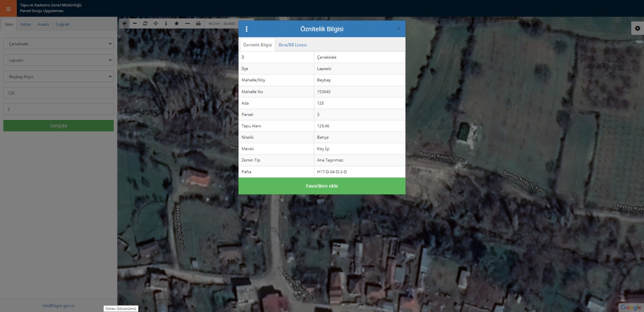644x312 pixels.
Task: Expand the Lapseki district dropdown
Action: click(x=58, y=60)
